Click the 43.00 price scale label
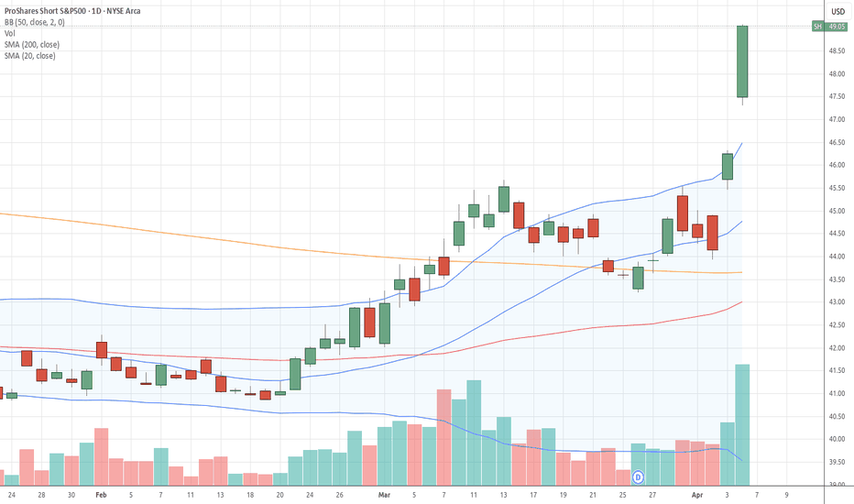854x504 pixels. click(x=837, y=301)
